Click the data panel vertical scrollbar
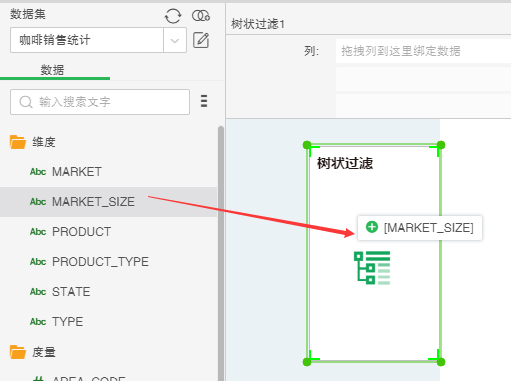Image resolution: width=511 pixels, height=381 pixels. [221, 253]
